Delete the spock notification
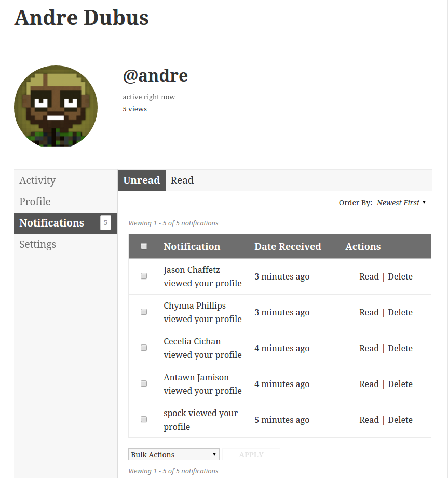 400,420
